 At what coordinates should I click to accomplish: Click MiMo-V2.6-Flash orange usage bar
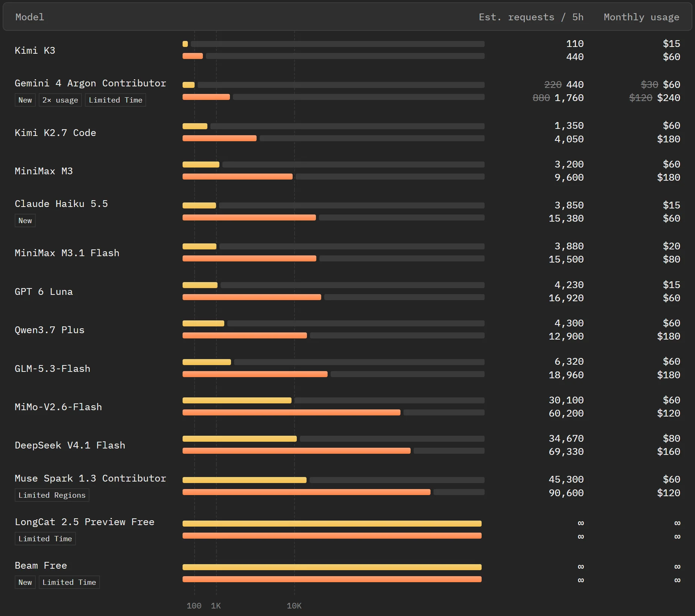pyautogui.click(x=292, y=412)
